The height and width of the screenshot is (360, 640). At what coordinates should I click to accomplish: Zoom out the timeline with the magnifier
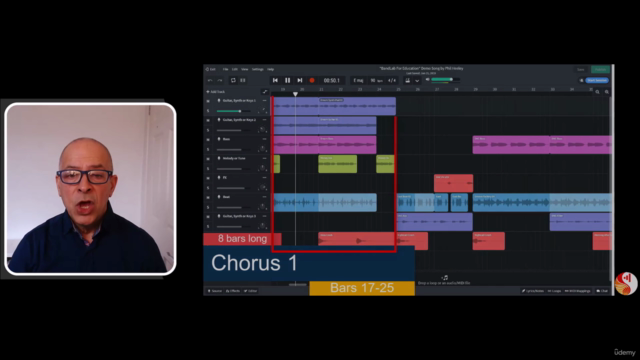coord(597,92)
